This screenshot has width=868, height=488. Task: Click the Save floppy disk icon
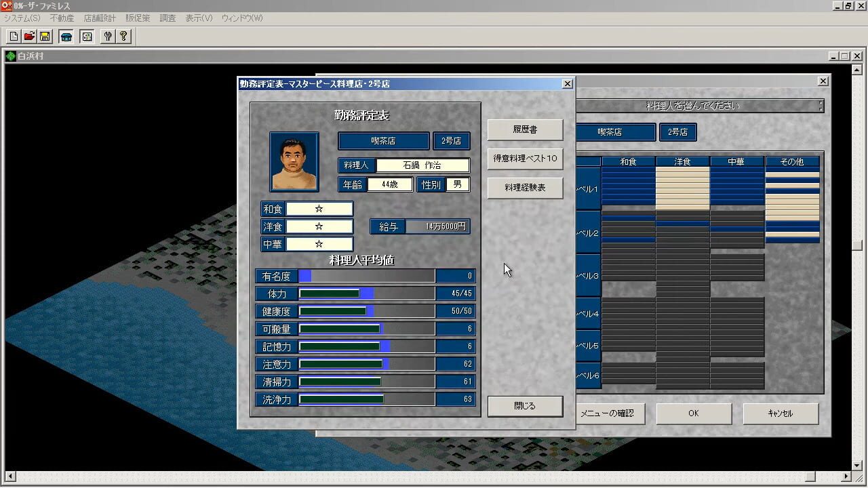coord(45,37)
